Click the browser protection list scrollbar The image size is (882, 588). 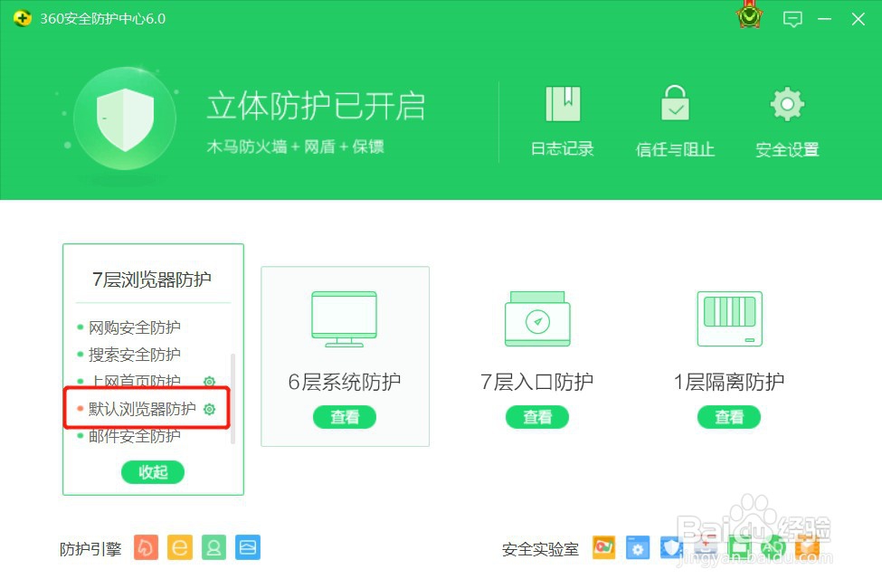(232, 398)
